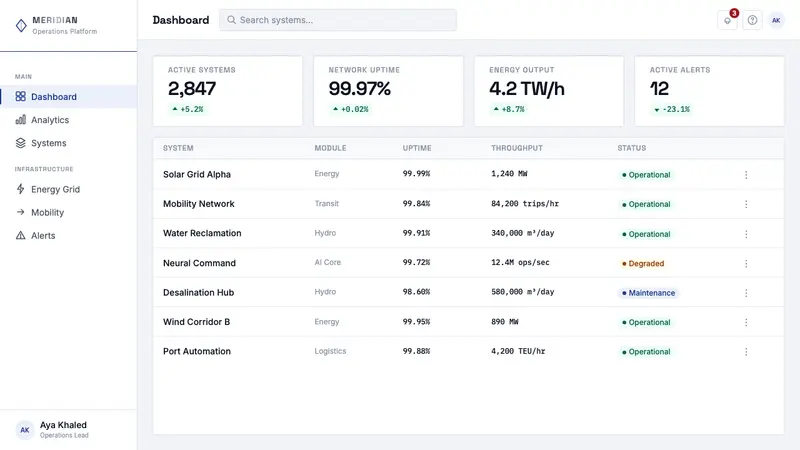Open row menu for Wind Corridor B
The height and width of the screenshot is (450, 800).
coord(746,322)
